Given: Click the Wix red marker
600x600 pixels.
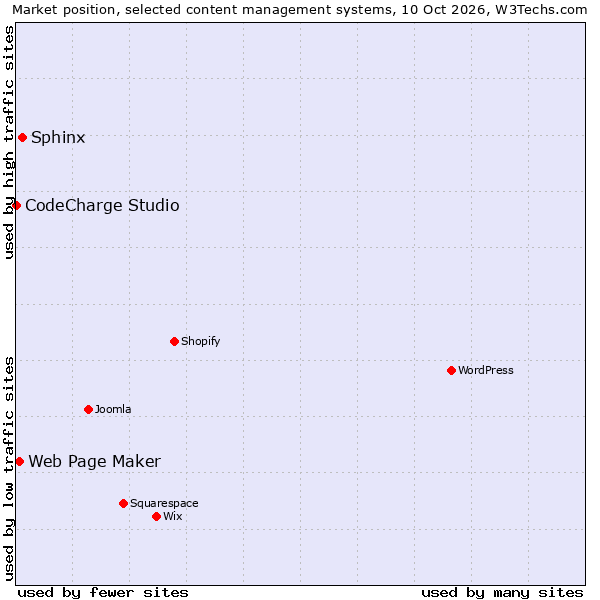Looking at the screenshot, I should pos(156,517).
